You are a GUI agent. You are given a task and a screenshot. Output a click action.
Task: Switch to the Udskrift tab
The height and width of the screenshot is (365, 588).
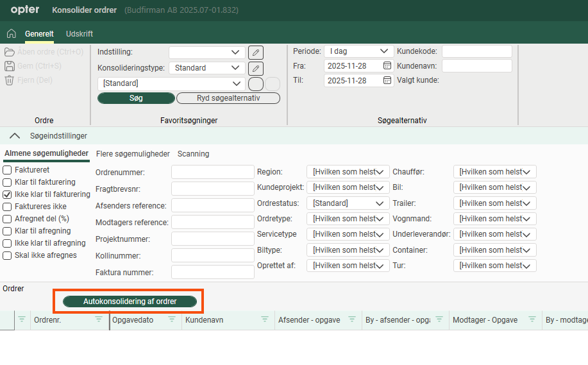(80, 33)
